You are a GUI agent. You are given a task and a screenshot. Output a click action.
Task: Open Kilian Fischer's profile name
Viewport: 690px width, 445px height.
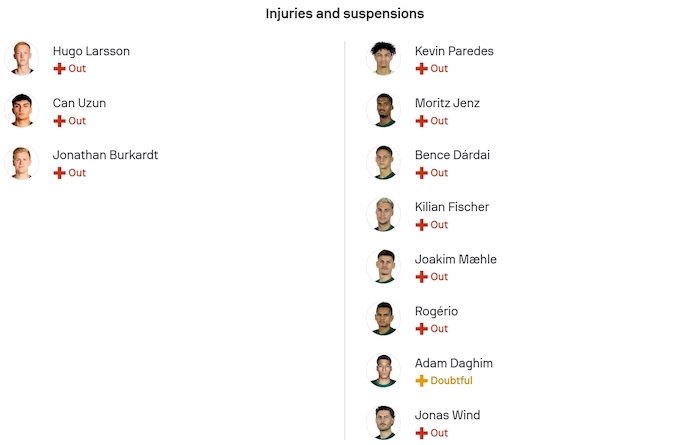click(452, 207)
